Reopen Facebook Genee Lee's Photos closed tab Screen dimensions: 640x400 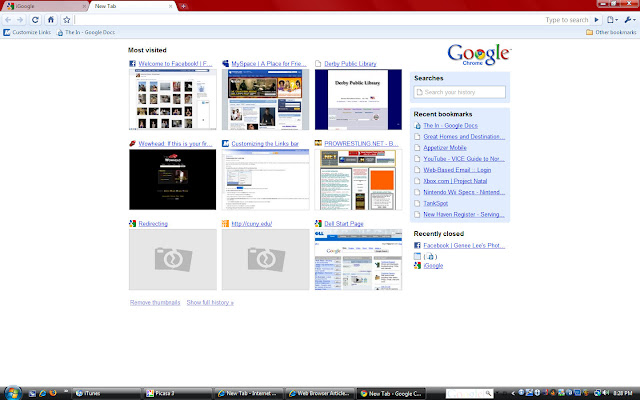(x=464, y=245)
